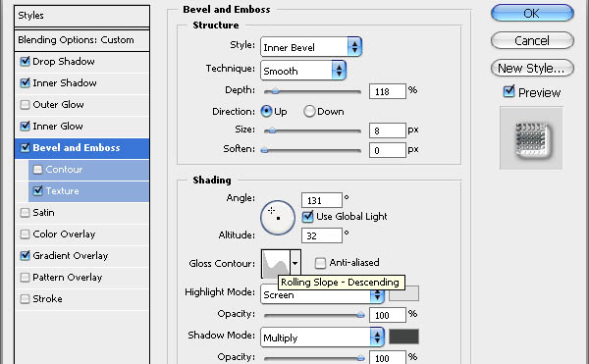Click the Size slider track
This screenshot has height=364, width=589.
pos(312,130)
